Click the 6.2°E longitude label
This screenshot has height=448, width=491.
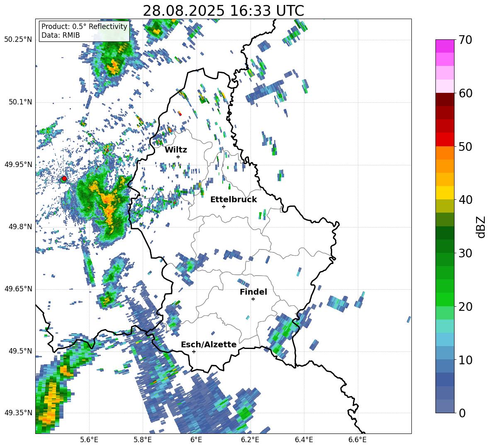[250, 440]
